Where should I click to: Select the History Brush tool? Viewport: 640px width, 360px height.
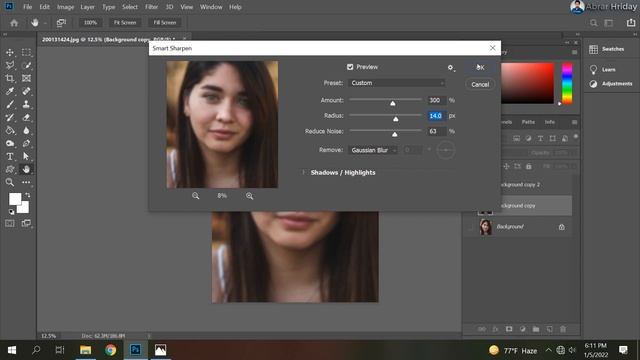(x=10, y=118)
